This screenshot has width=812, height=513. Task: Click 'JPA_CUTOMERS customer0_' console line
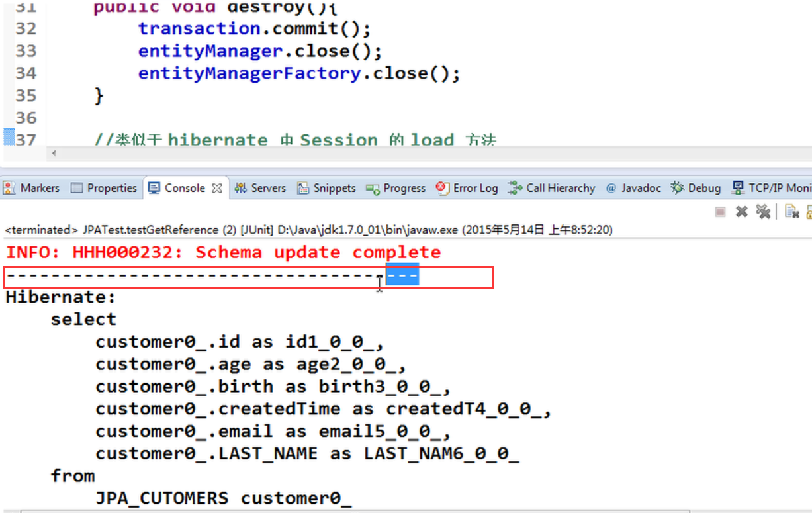[x=223, y=498]
